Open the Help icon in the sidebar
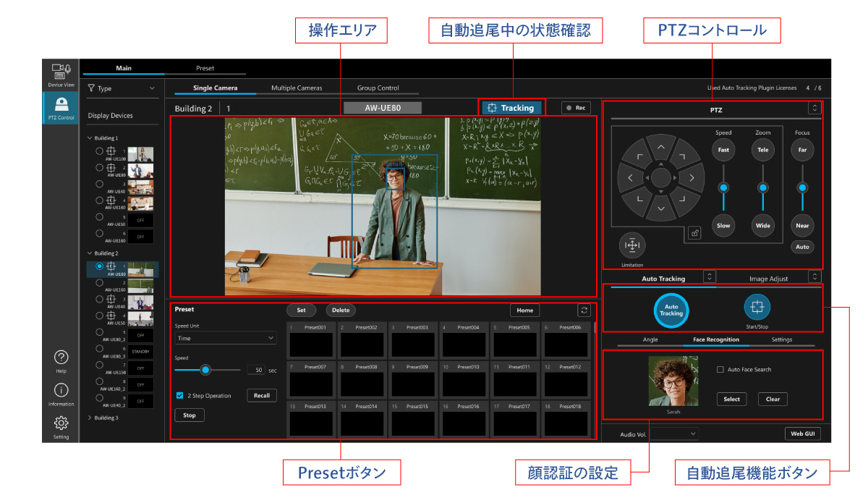The height and width of the screenshot is (503, 868). (61, 358)
